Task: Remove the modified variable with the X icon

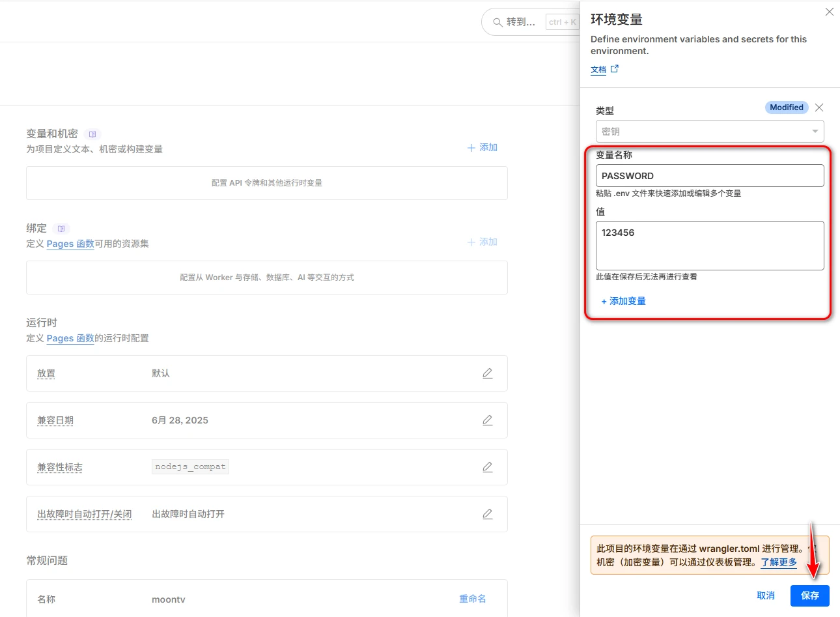Action: pos(819,108)
